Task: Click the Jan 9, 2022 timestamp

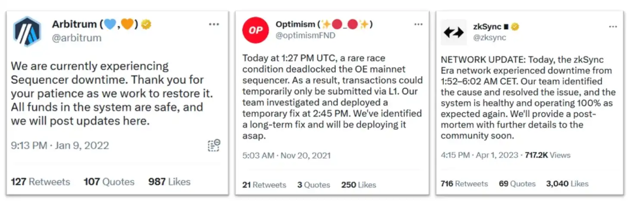Action: (82, 145)
